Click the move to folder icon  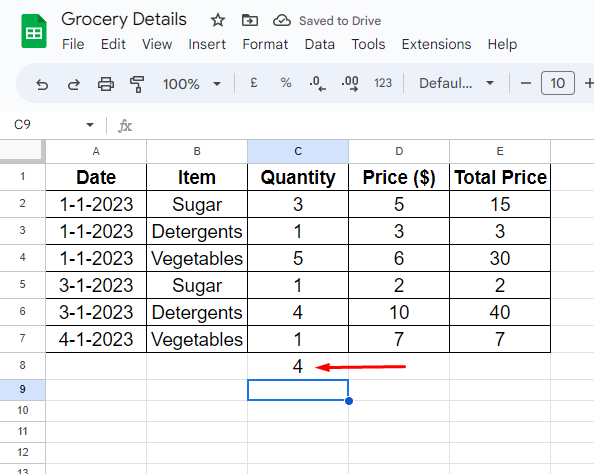click(250, 20)
